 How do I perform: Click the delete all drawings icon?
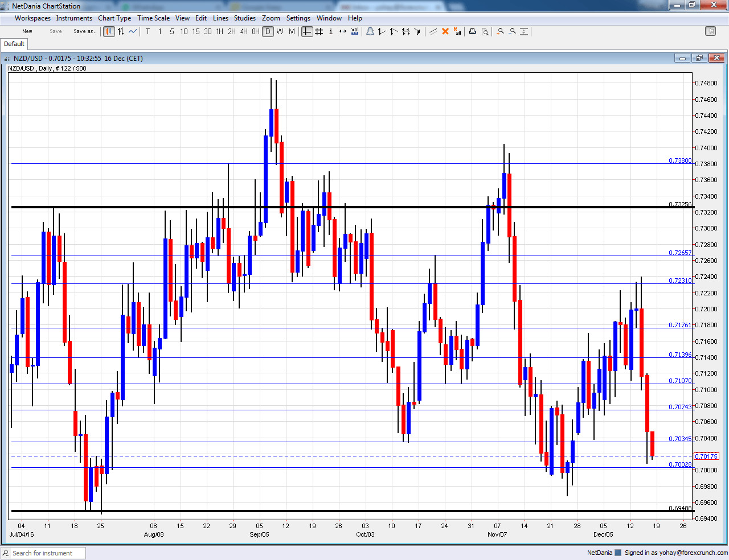(457, 31)
